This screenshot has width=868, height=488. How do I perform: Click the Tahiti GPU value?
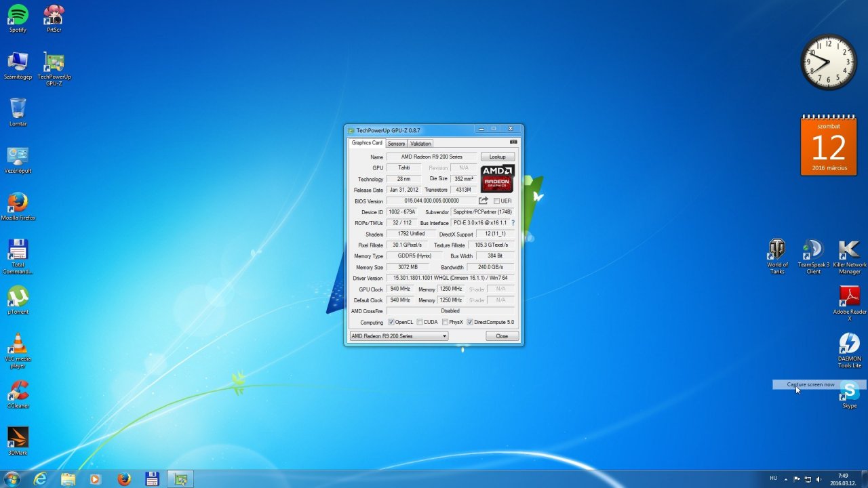pos(404,167)
